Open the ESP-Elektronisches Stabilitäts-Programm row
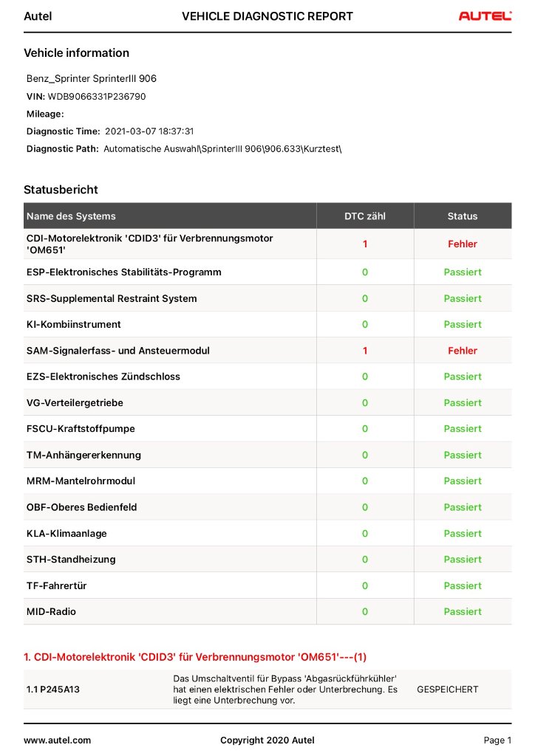 [123, 272]
